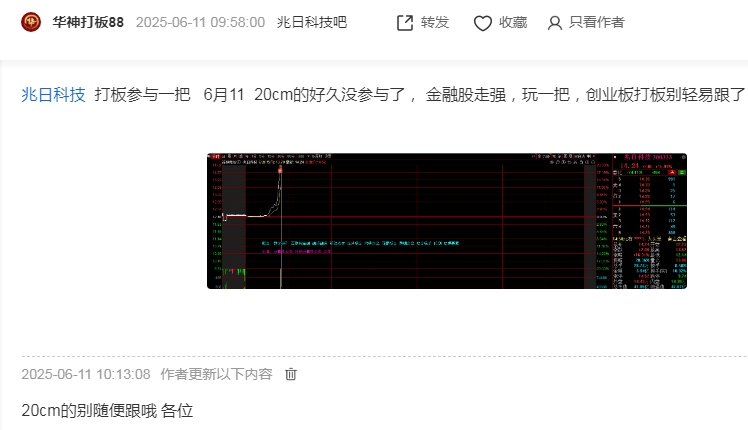This screenshot has width=748, height=430.
Task: Open the blue 兆日科技 stock link
Action: 53,94
